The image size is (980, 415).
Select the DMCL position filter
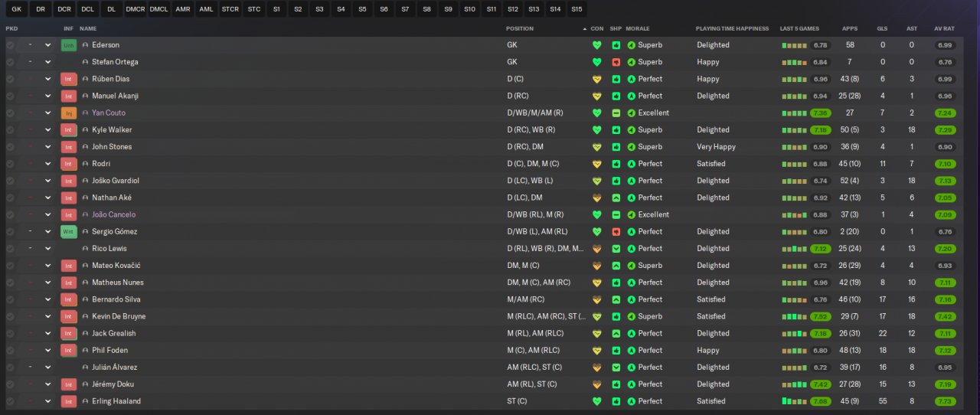[x=158, y=9]
